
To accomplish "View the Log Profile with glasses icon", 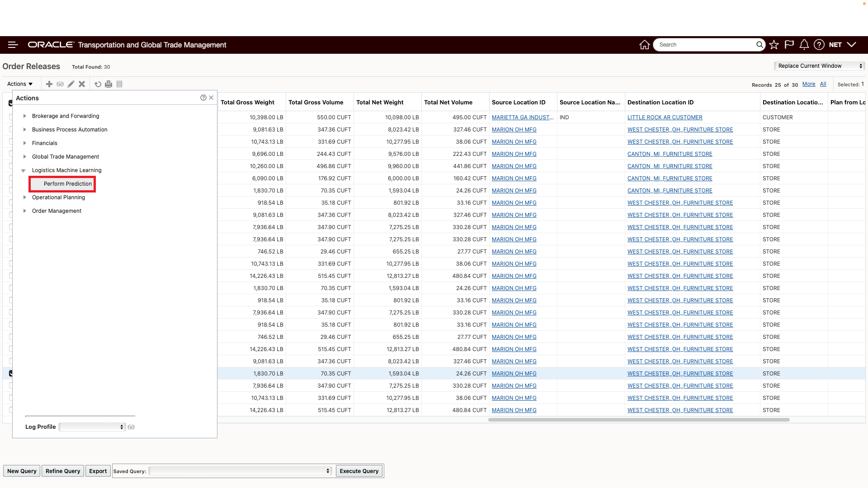I will tap(131, 427).
